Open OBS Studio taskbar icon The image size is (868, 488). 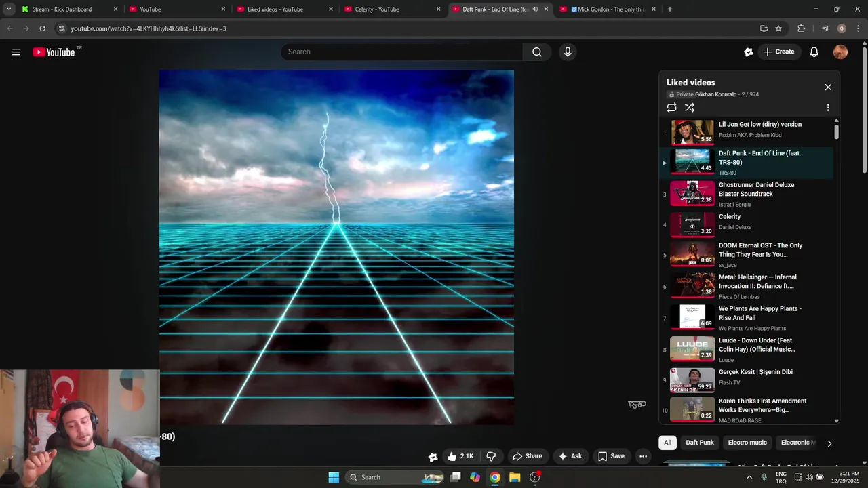[534, 477]
